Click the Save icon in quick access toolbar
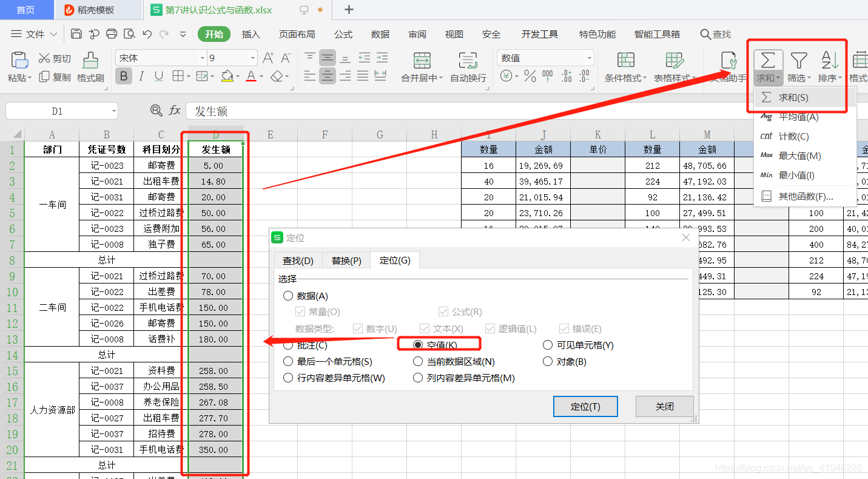This screenshot has width=868, height=479. click(x=76, y=34)
